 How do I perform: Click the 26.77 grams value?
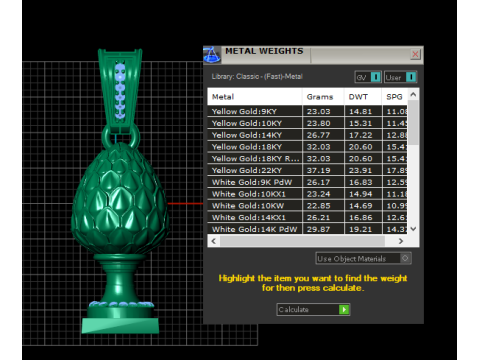318,135
